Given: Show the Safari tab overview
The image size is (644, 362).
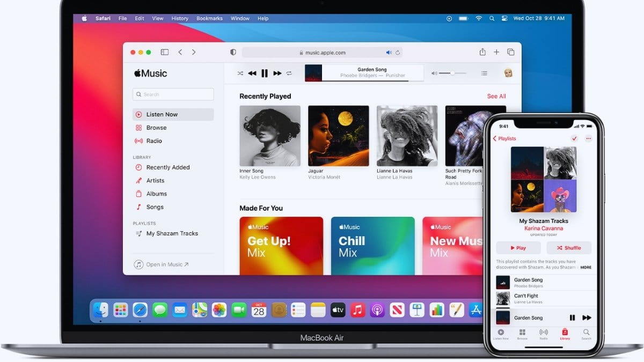Looking at the screenshot, I should [511, 52].
